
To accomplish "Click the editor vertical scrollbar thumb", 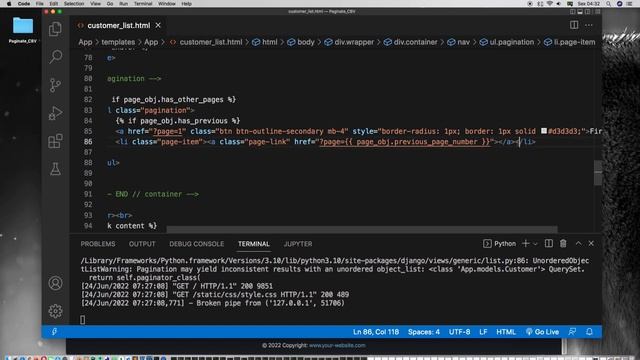I will click(598, 173).
